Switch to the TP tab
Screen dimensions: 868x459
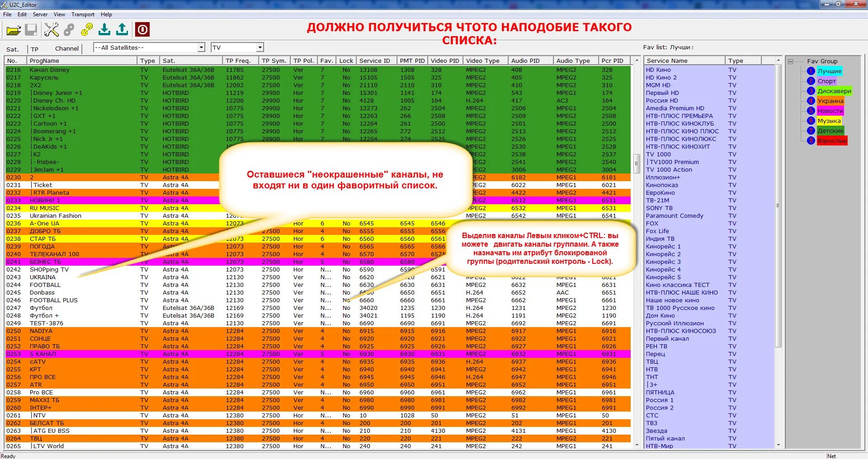point(35,49)
